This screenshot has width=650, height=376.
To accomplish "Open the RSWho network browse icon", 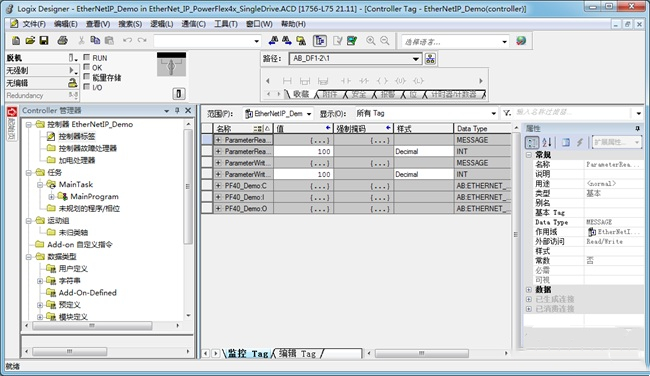I will [430, 59].
